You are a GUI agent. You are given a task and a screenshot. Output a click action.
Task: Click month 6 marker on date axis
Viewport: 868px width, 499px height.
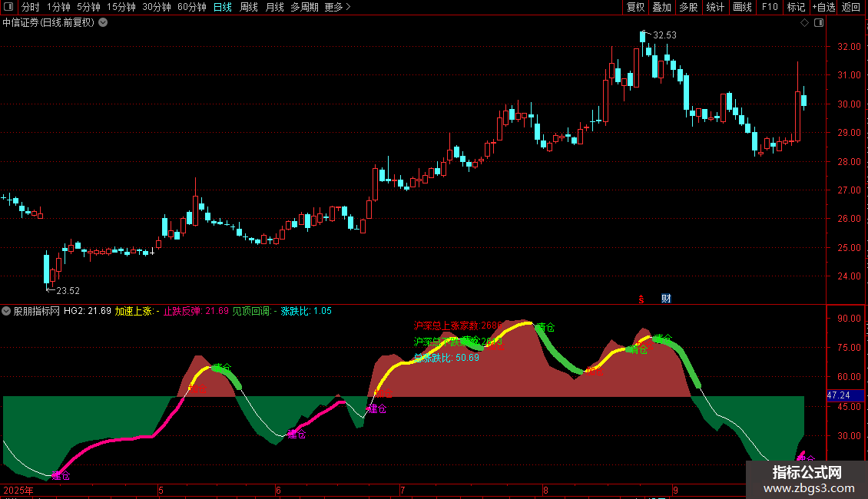click(x=278, y=490)
